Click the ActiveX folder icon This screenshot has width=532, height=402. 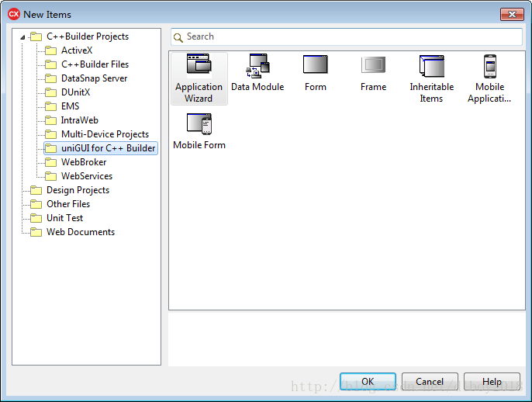51,50
